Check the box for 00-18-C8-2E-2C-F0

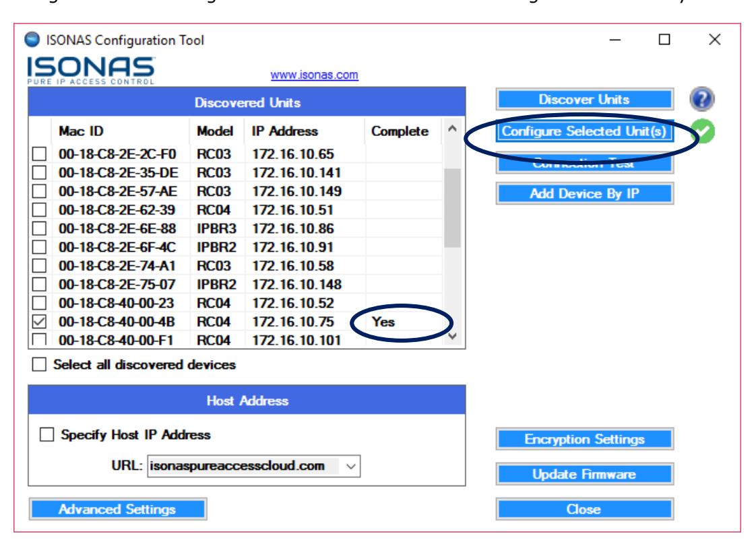pos(39,154)
